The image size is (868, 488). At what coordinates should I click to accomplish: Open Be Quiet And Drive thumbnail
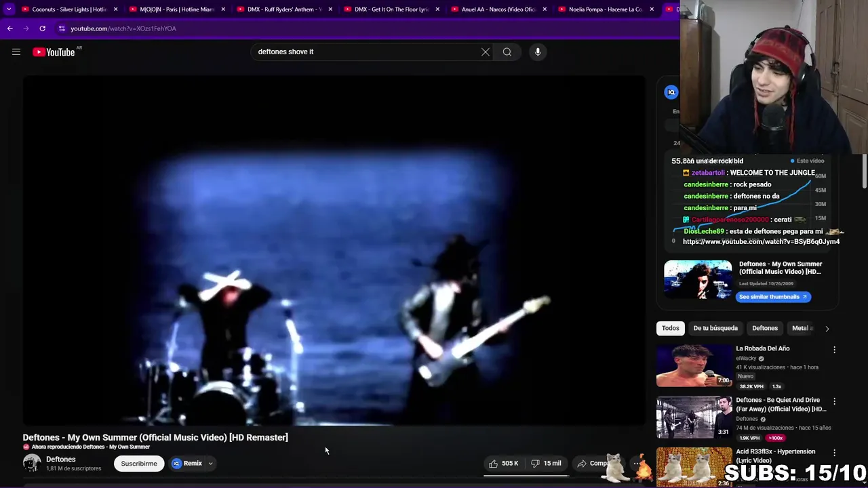[694, 417]
